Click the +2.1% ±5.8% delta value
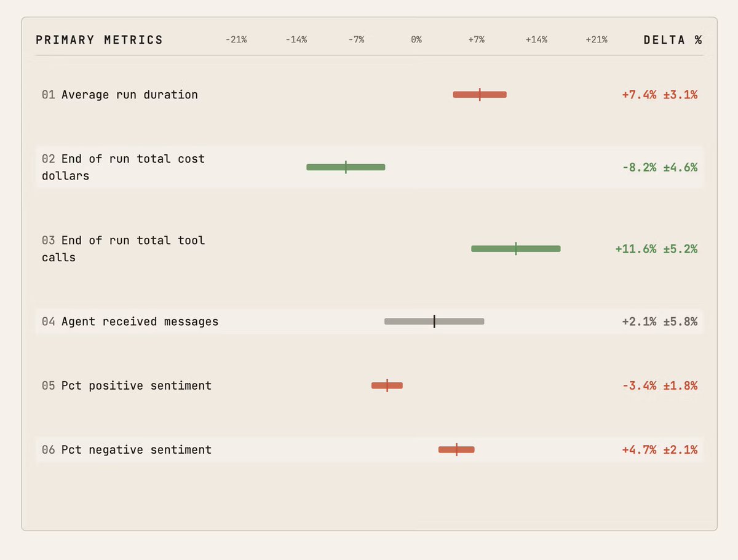Viewport: 738px width, 560px height. [660, 321]
